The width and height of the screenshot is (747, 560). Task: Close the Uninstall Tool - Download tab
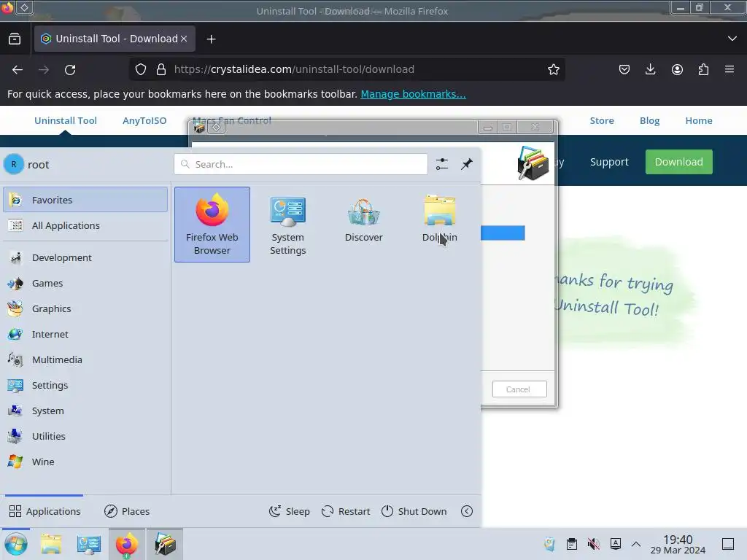click(x=184, y=39)
